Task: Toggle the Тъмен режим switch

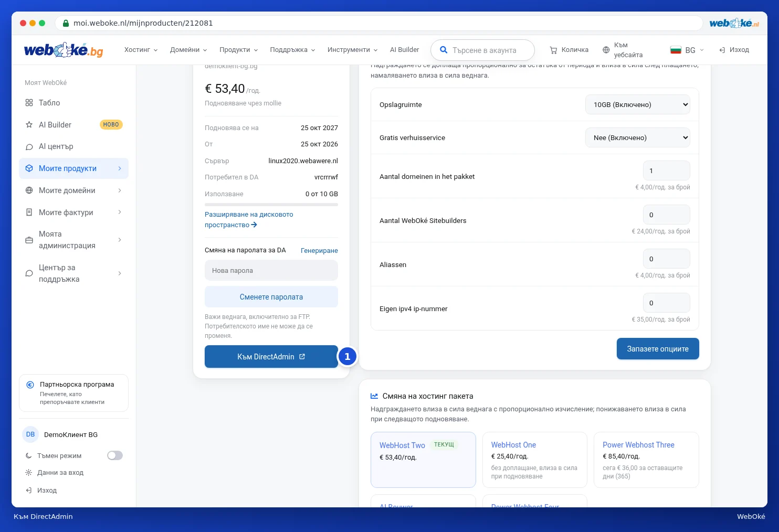Action: pyautogui.click(x=115, y=455)
